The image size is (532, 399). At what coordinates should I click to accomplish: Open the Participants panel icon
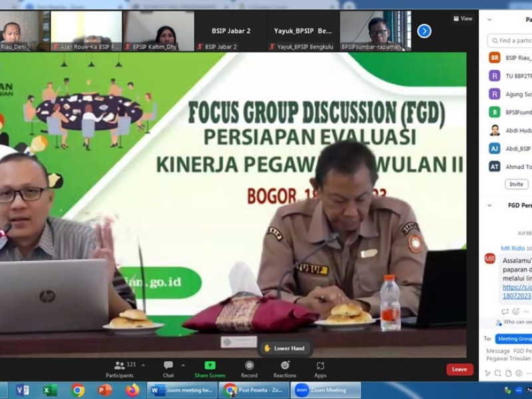[120, 365]
